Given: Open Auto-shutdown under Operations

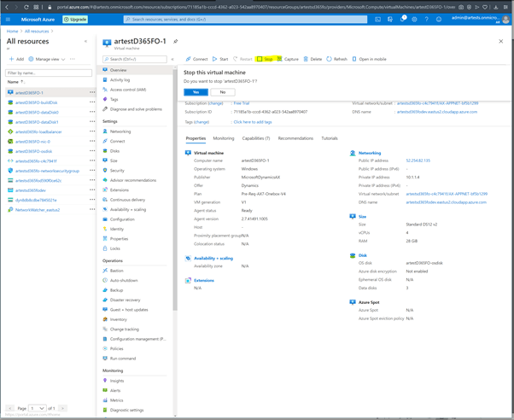Looking at the screenshot, I should 124,281.
